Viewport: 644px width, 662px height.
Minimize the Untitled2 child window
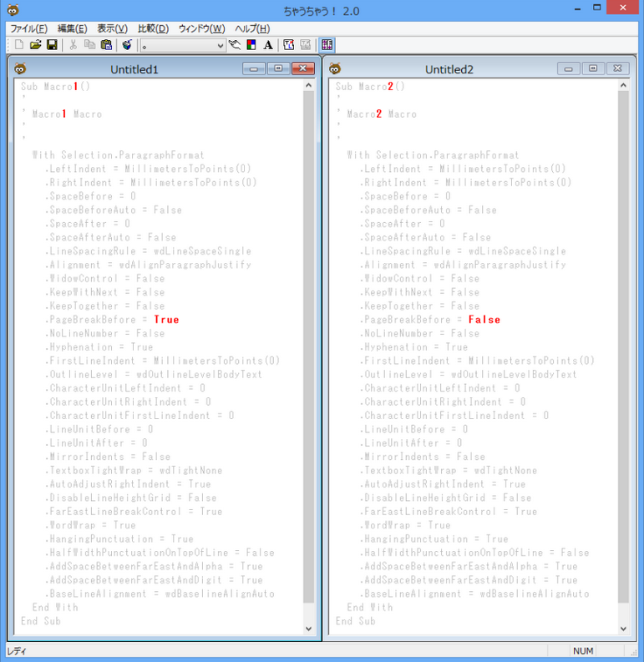pos(569,68)
